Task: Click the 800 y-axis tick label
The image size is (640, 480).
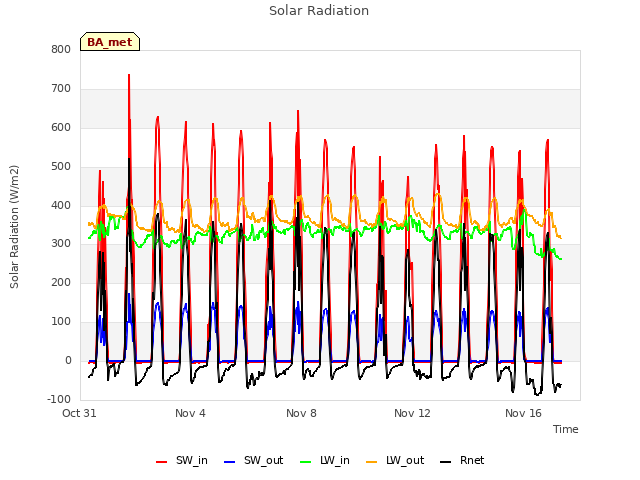Action: tap(61, 50)
